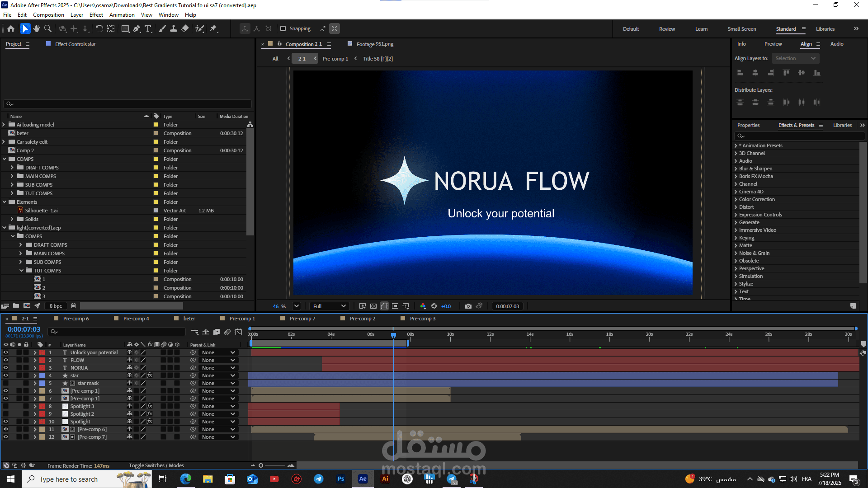Screen dimensions: 868x488
Task: Delete selected project item with trash icon
Action: (73, 306)
